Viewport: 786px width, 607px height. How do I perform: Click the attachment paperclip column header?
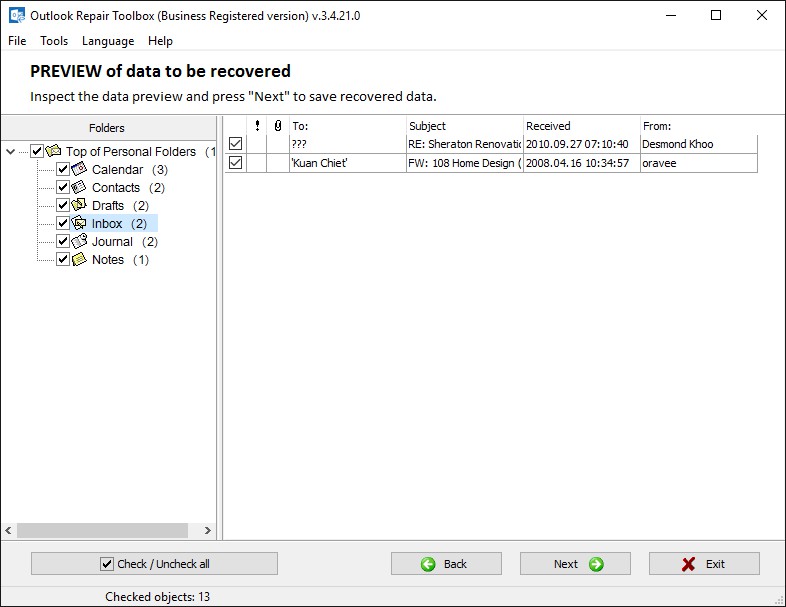(277, 126)
